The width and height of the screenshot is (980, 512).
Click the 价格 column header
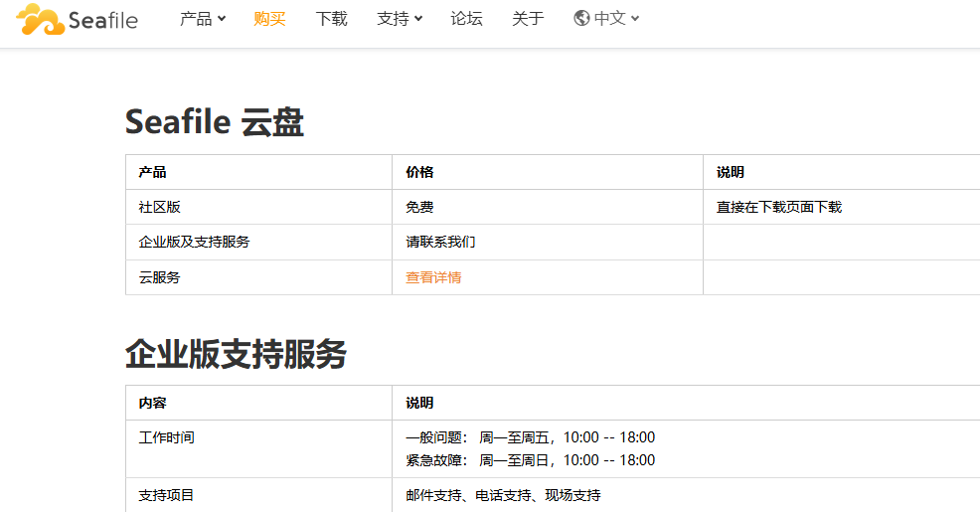coord(548,172)
